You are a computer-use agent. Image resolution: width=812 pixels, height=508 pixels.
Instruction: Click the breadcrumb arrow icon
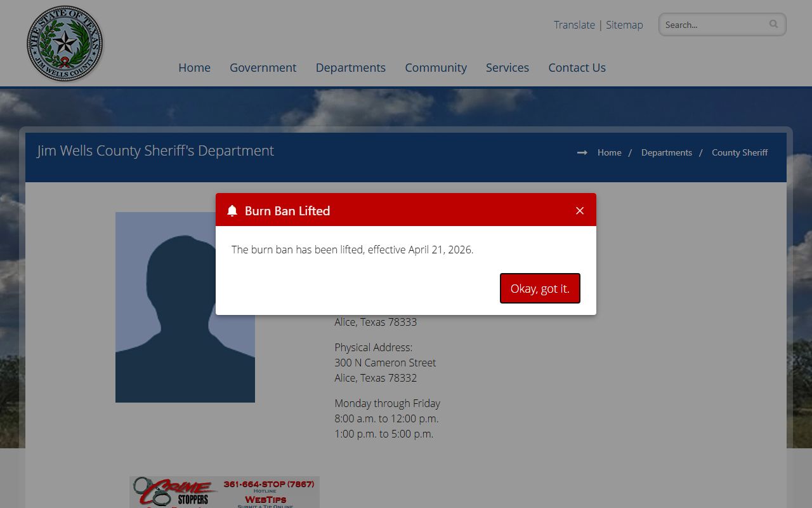click(582, 152)
